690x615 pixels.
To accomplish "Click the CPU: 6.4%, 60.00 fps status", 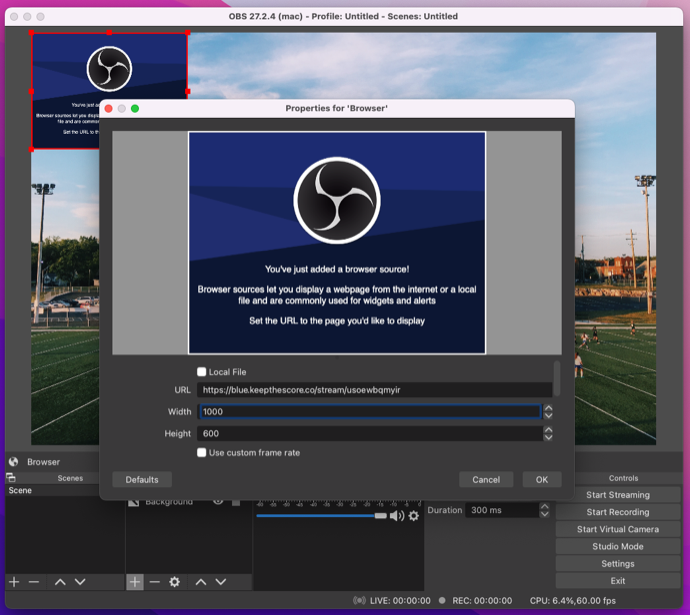I will (573, 600).
